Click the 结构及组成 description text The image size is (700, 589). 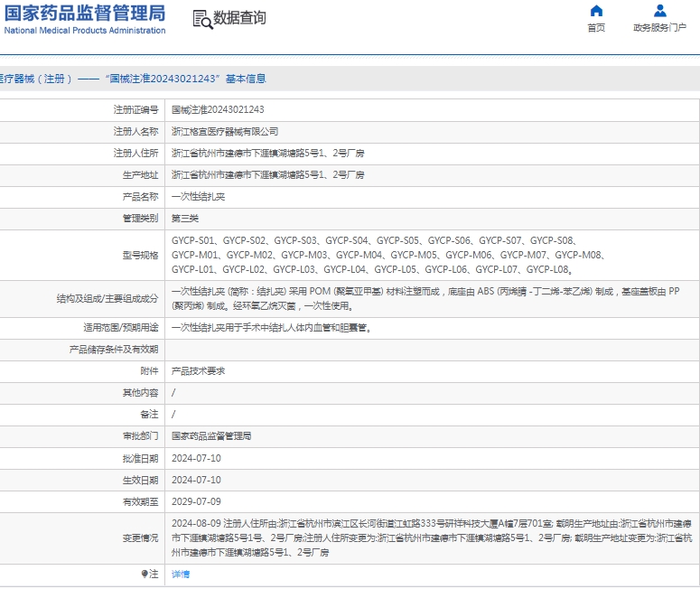coord(425,298)
